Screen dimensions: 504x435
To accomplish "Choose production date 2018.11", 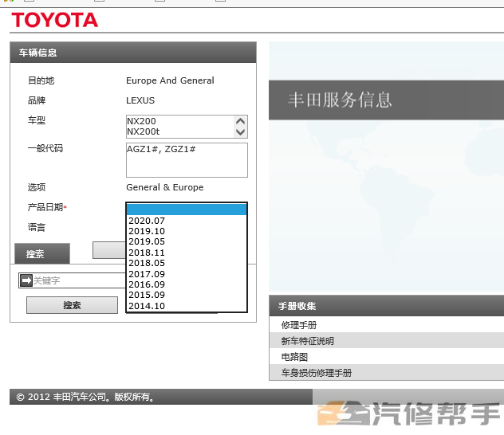I will click(187, 253).
